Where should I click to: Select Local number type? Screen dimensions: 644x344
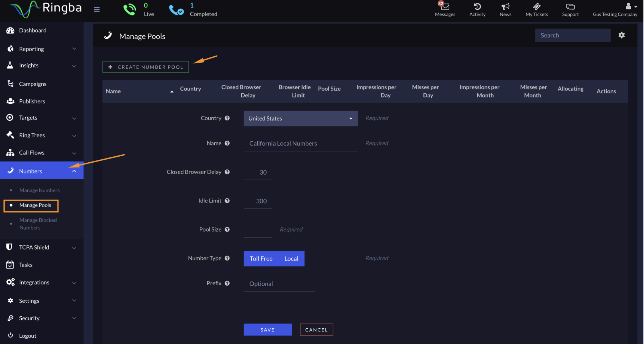pyautogui.click(x=291, y=259)
